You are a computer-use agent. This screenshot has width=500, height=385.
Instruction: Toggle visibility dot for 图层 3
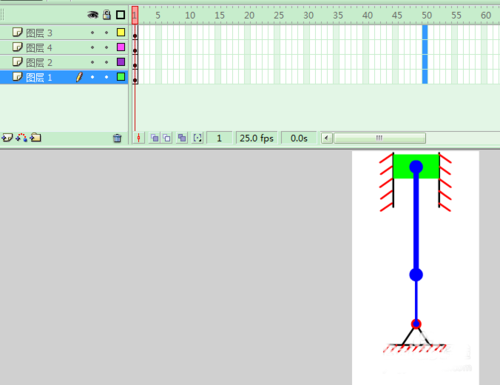click(x=92, y=33)
